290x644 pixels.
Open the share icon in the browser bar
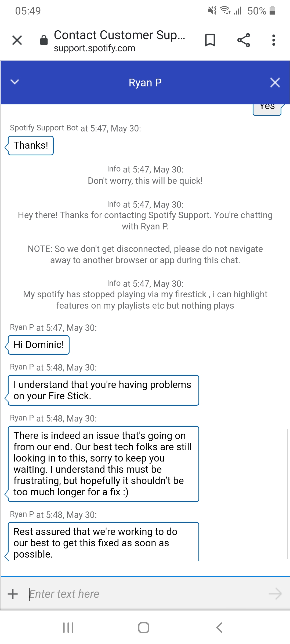point(244,40)
